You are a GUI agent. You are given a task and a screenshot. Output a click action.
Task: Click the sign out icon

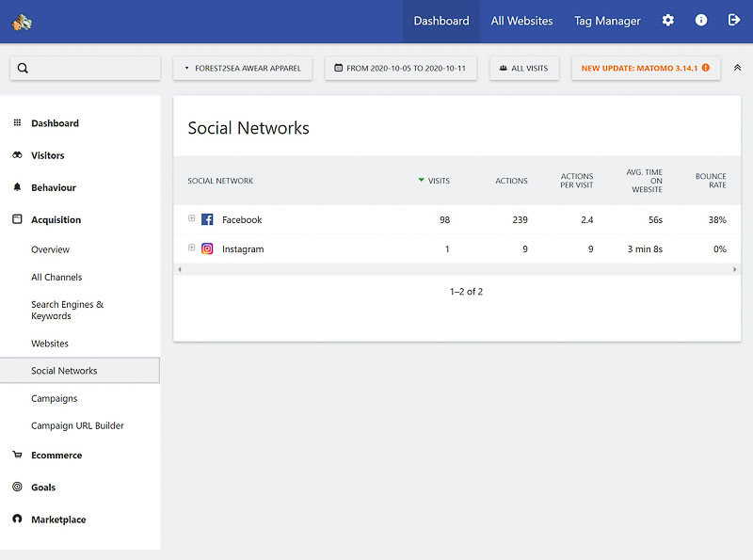tap(734, 21)
